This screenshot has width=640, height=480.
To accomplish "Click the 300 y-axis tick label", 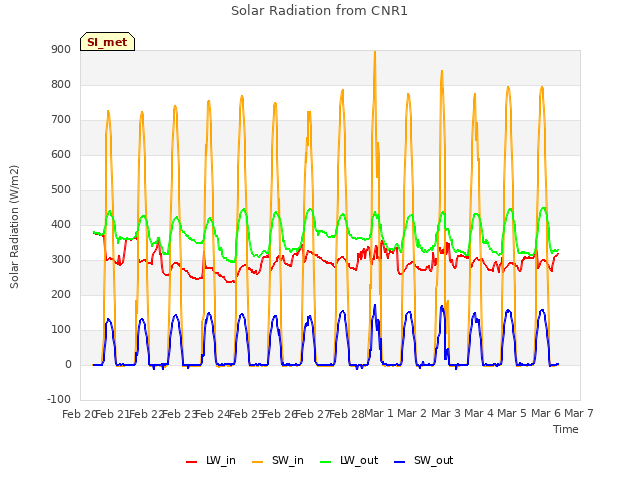I will click(x=61, y=260).
